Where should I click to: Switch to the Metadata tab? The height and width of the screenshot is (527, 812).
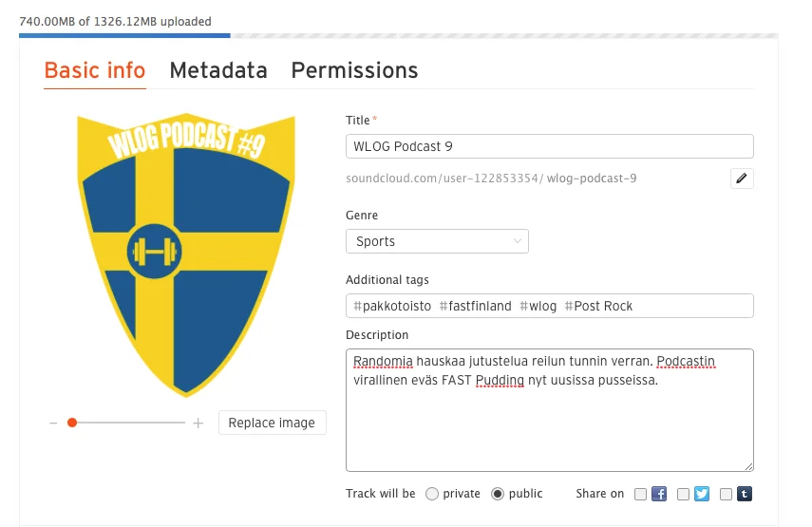pos(218,70)
